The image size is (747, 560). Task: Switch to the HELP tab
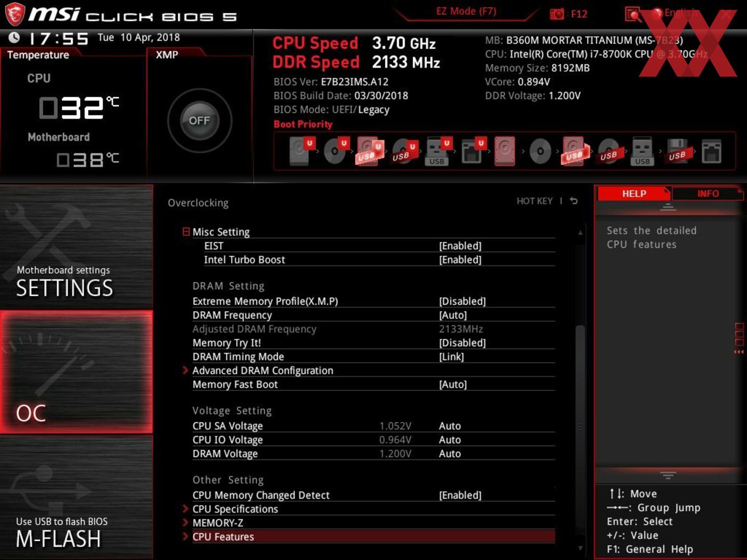(634, 193)
